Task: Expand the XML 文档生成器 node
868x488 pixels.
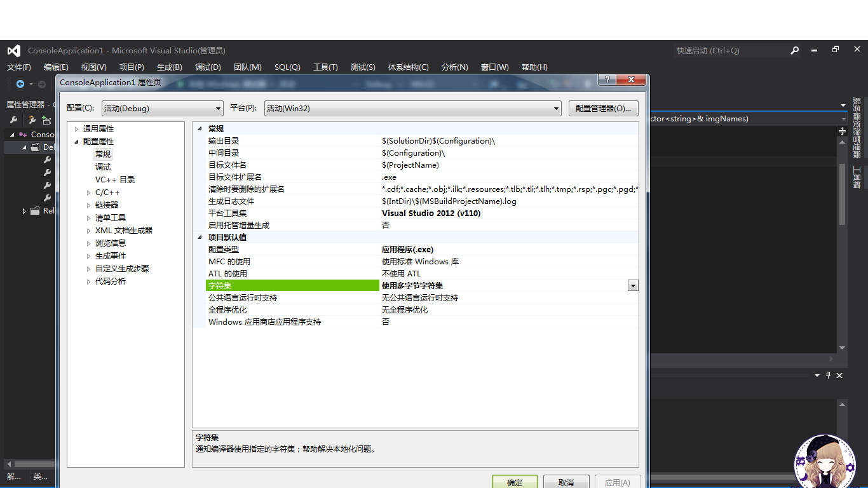Action: coord(89,231)
